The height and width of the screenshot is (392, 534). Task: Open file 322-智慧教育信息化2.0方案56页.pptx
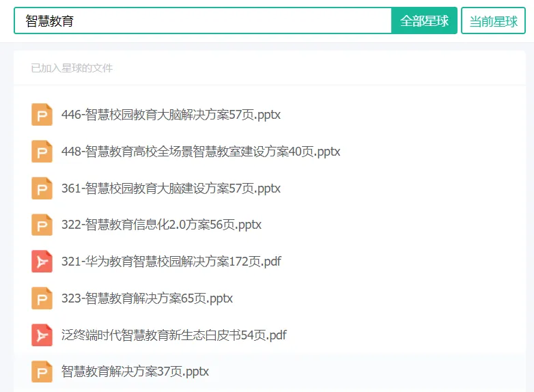point(161,225)
